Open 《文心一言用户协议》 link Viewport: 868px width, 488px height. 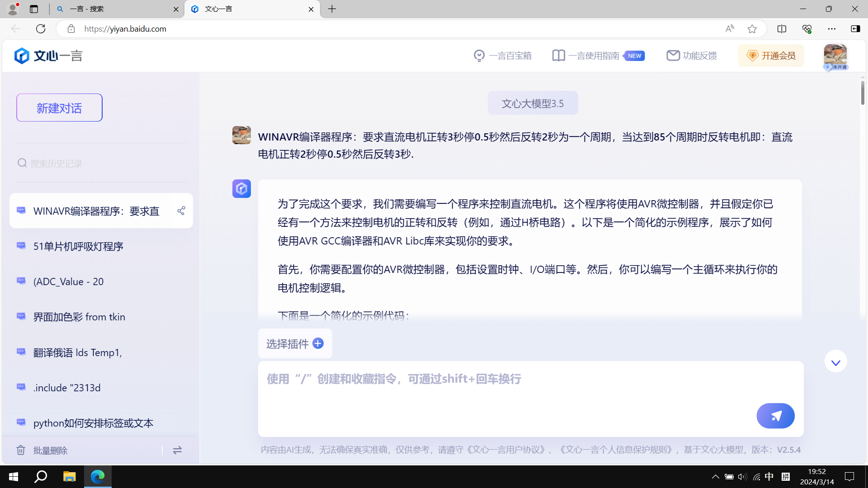pyautogui.click(x=505, y=450)
